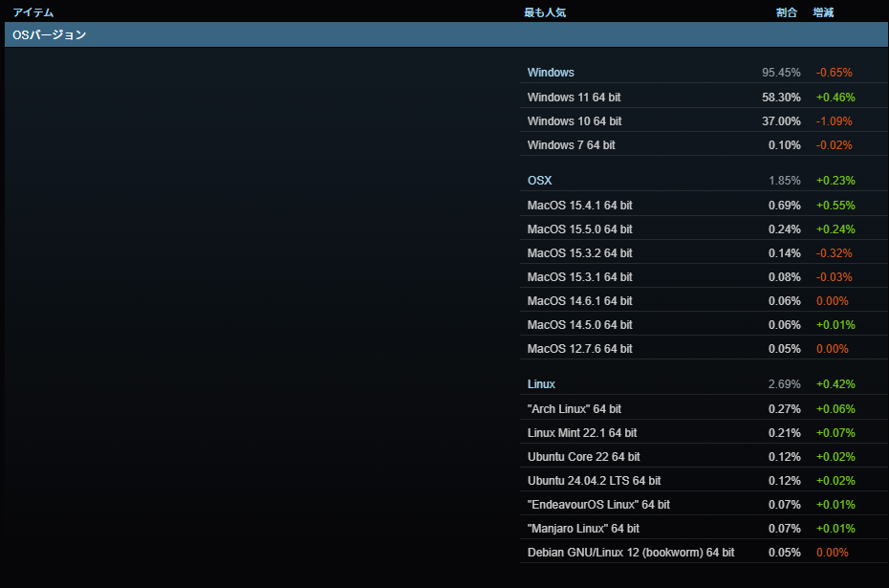This screenshot has width=889, height=588.
Task: Click the -0.03% change value
Action: click(x=834, y=276)
